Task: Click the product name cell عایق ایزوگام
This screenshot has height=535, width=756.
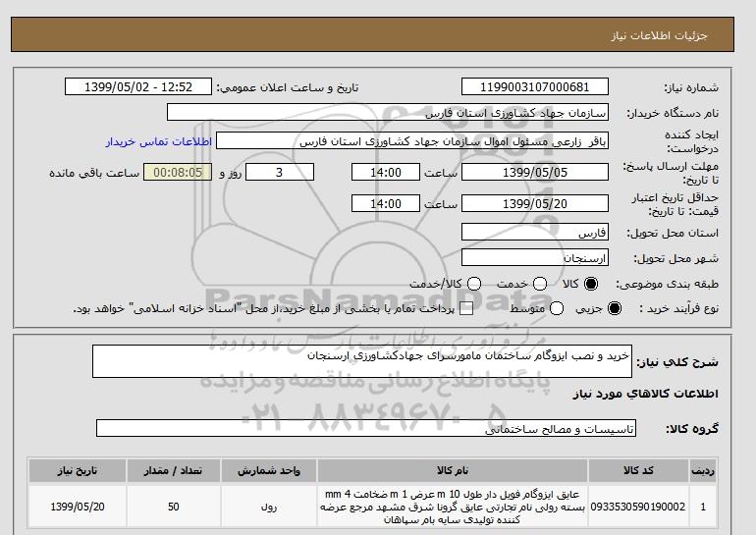Action: coord(453,507)
